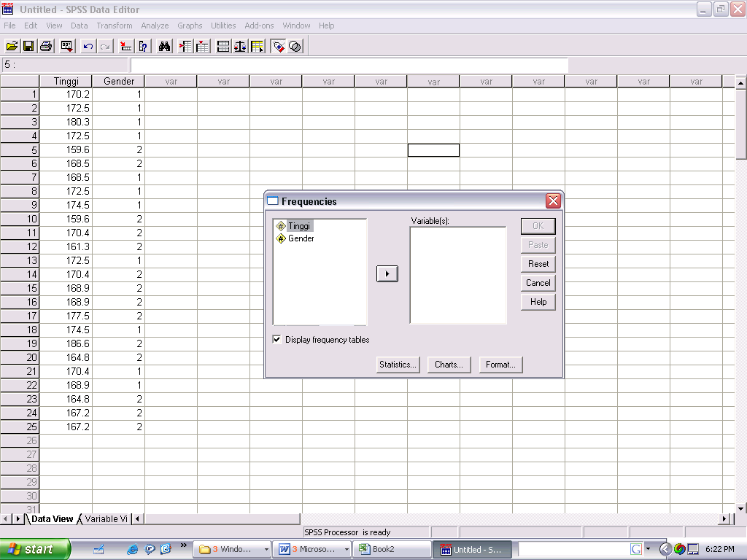Click the Open File toolbar icon

coord(12,46)
